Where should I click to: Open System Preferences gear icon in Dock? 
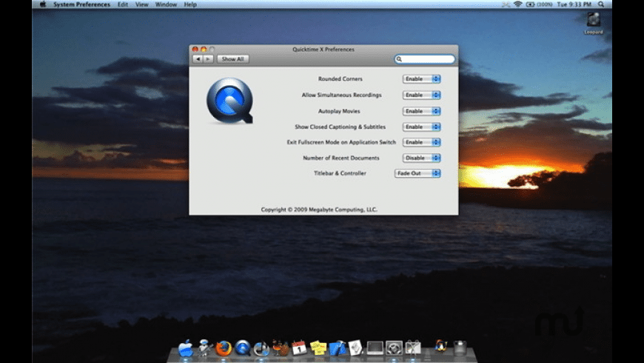[x=394, y=348]
